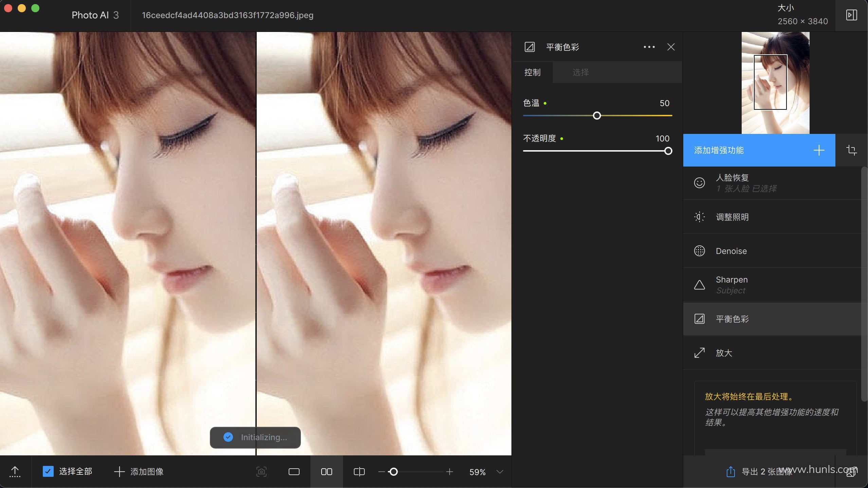The height and width of the screenshot is (488, 868).
Task: Click the upload arrow icon at bottom left
Action: point(15,472)
